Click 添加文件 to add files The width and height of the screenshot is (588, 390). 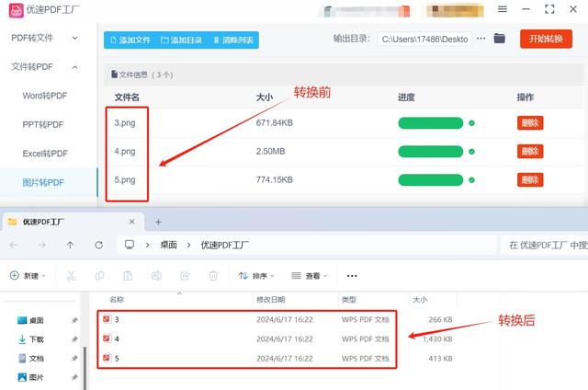pyautogui.click(x=130, y=40)
